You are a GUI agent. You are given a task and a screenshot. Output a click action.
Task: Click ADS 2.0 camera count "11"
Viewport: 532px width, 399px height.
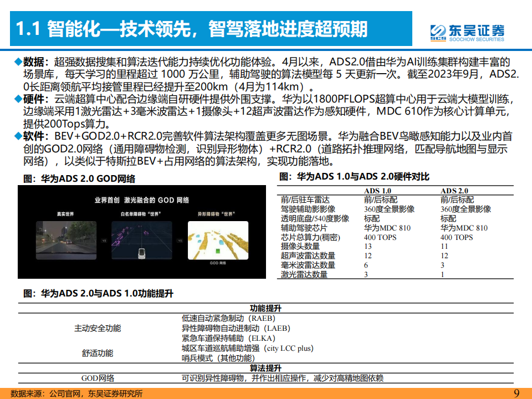pyautogui.click(x=444, y=246)
